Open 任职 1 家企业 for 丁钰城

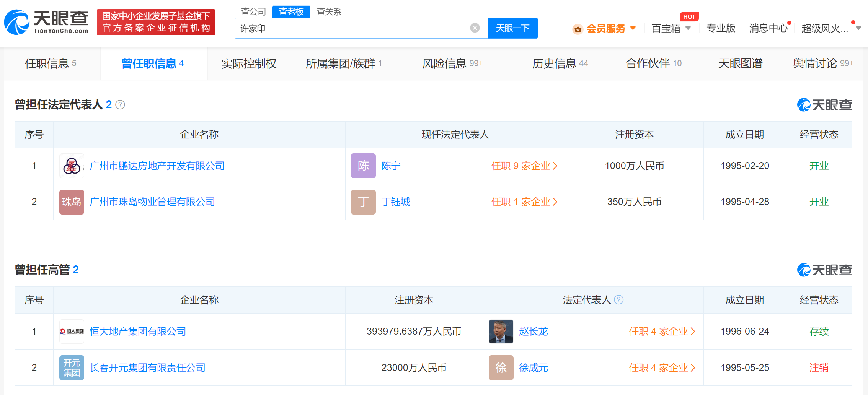click(x=524, y=202)
